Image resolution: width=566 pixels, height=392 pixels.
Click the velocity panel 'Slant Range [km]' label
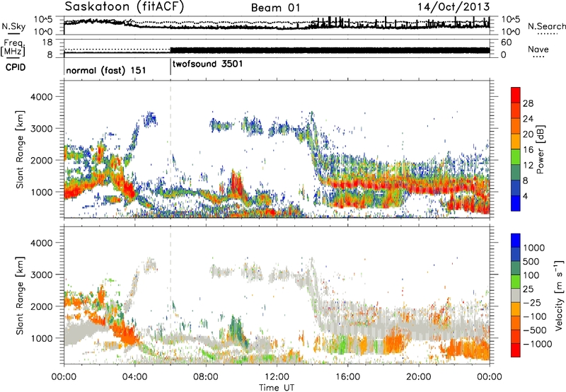coord(20,295)
